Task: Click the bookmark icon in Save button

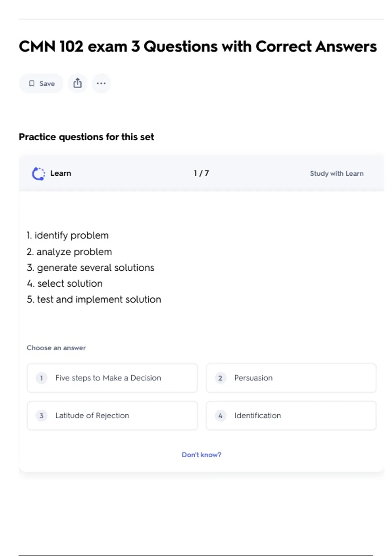Action: point(32,83)
